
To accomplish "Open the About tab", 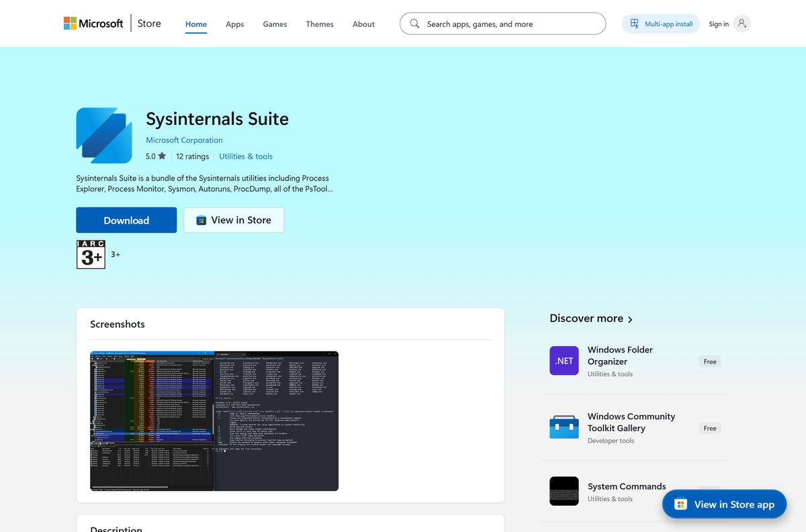I will click(x=363, y=24).
